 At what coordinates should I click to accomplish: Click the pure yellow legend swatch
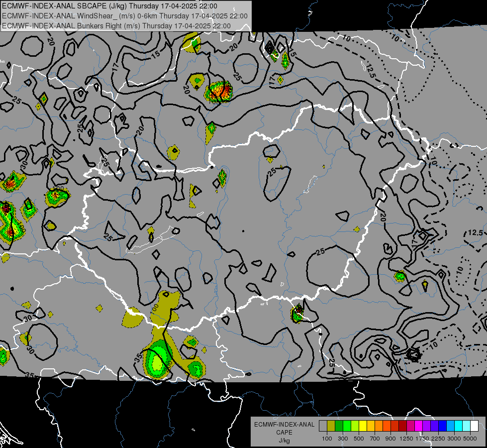[363, 426]
